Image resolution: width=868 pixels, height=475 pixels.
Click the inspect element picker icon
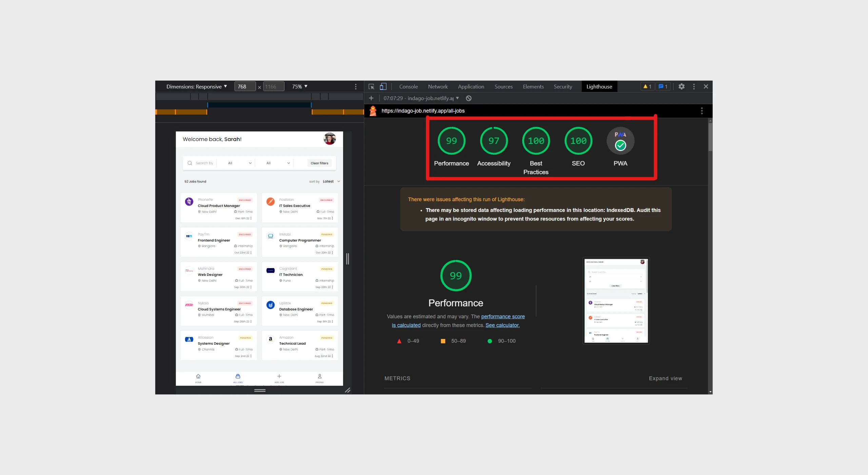point(371,87)
